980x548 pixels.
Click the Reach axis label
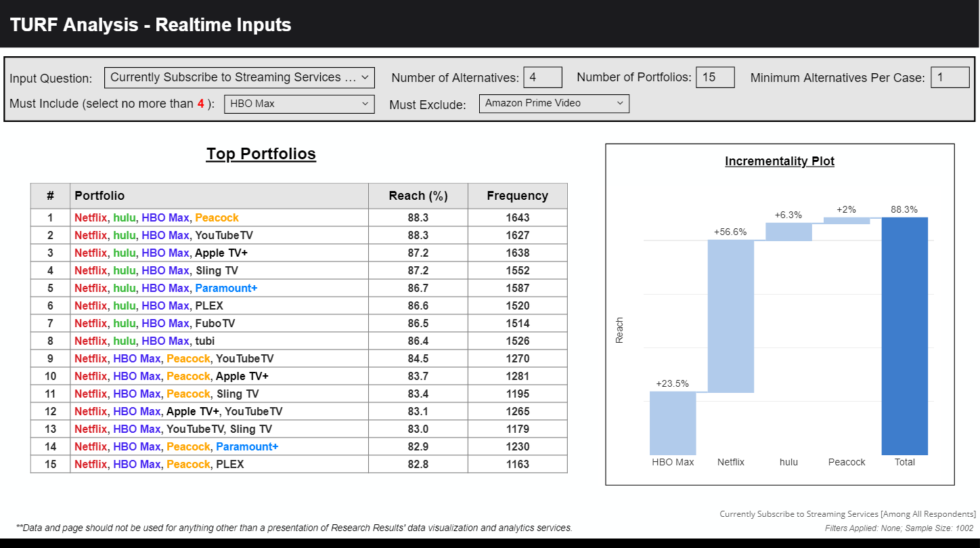[619, 331]
